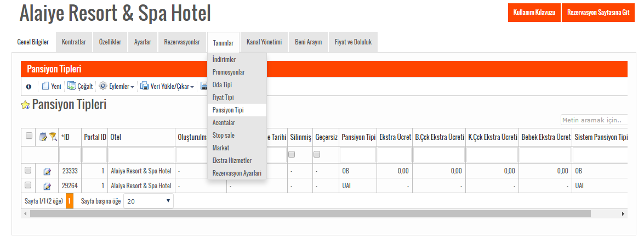Select İndirimler from the menu
The height and width of the screenshot is (242, 644).
(x=237, y=60)
